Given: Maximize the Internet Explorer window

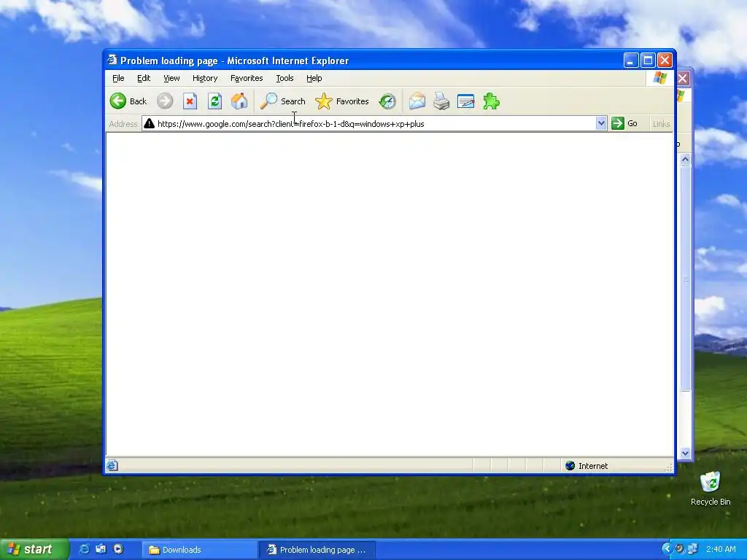Looking at the screenshot, I should coord(648,60).
